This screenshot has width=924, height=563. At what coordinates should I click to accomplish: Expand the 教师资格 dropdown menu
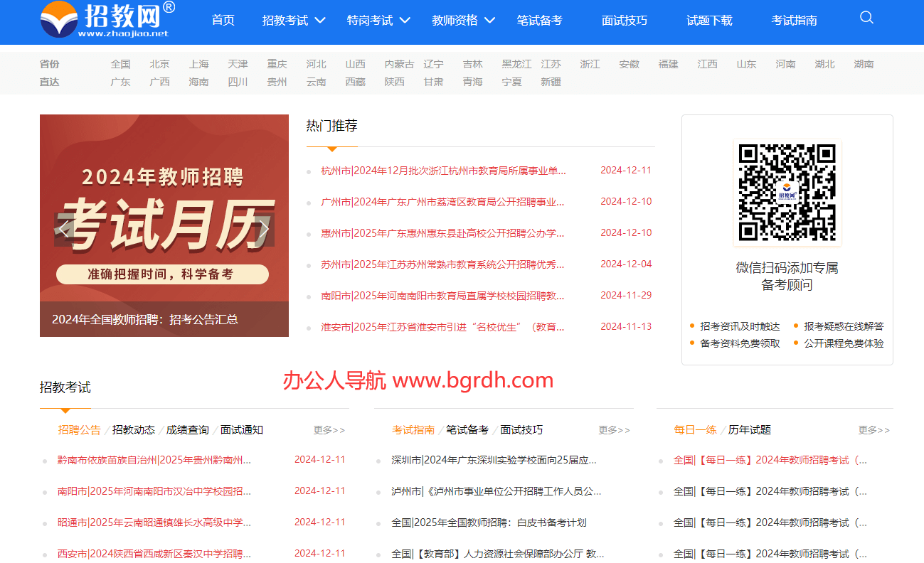(x=463, y=21)
